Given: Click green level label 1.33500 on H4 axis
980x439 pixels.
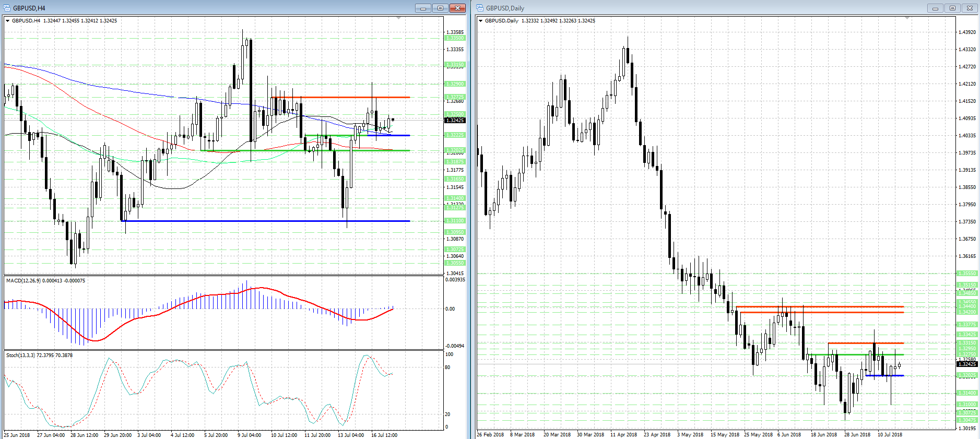Looking at the screenshot, I should click(x=455, y=38).
